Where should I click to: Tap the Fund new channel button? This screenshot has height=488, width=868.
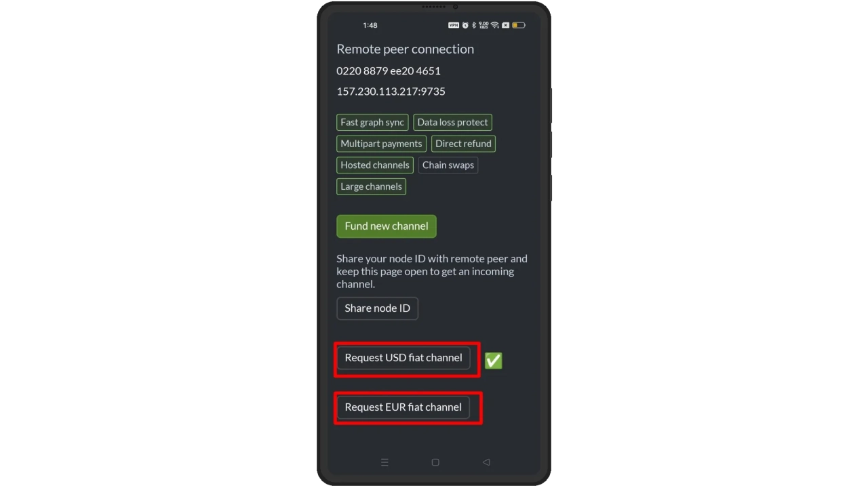click(387, 226)
